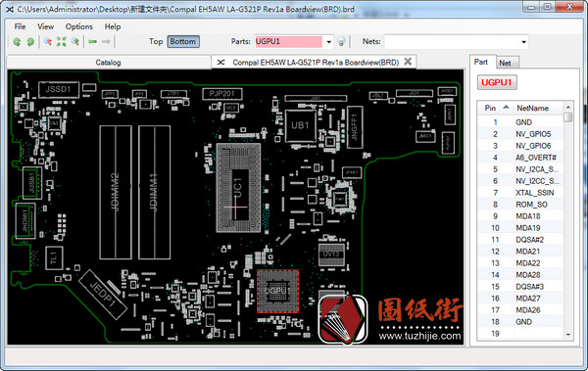588x371 pixels.
Task: Rotate the board view clockwise
Action: click(x=30, y=41)
